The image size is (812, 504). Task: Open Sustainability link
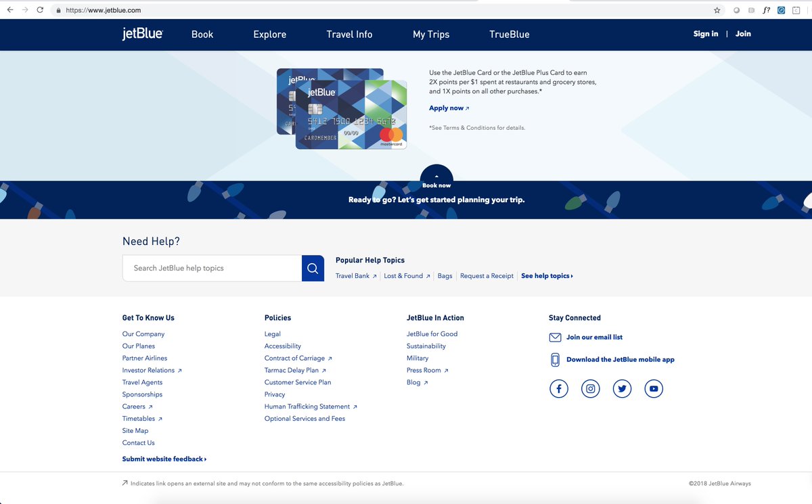click(x=426, y=346)
